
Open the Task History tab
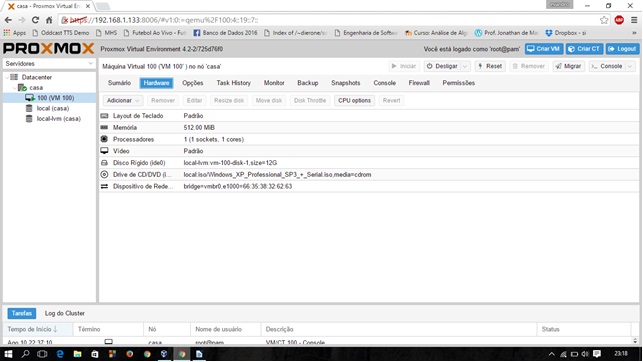point(233,83)
